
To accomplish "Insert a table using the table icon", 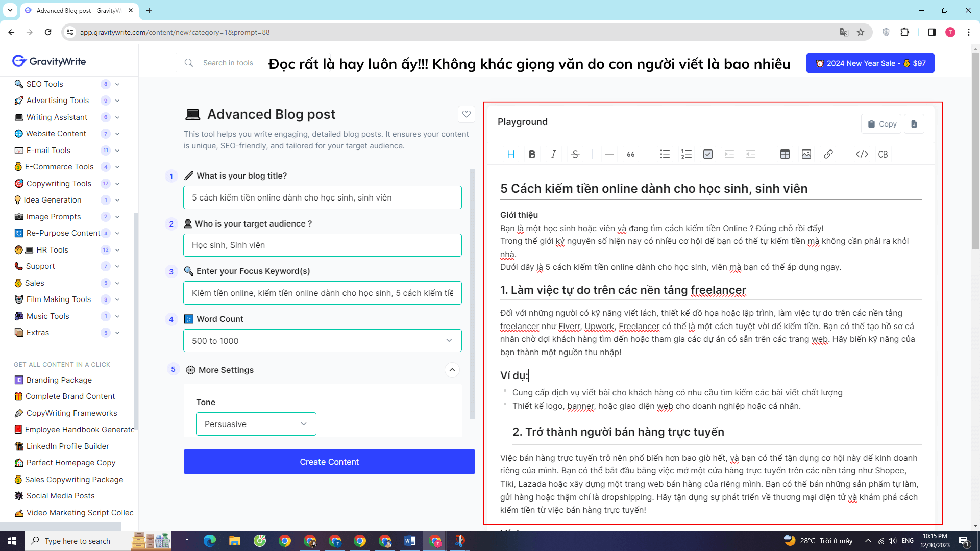I will point(785,154).
